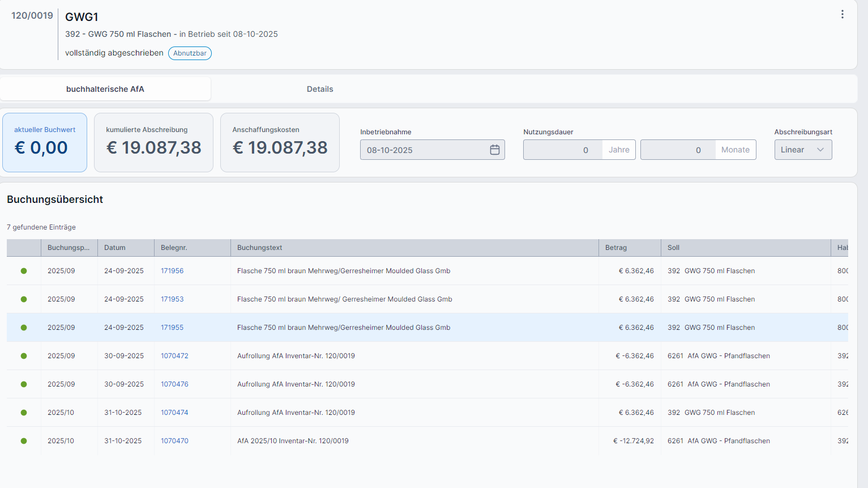Expand the Abschreibungsart Linear dropdown
Image resolution: width=868 pixels, height=488 pixels.
[x=802, y=150]
